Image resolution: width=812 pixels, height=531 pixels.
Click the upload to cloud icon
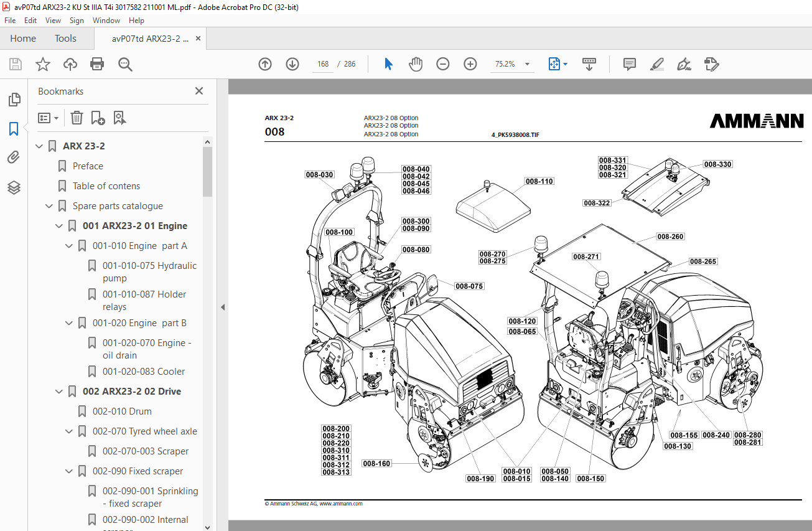(70, 64)
